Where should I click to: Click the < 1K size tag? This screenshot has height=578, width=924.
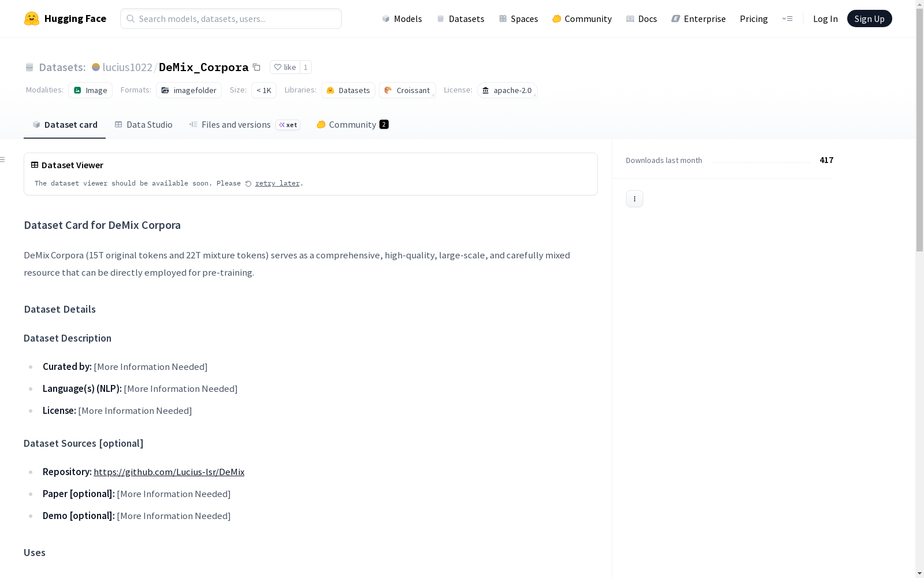[x=264, y=90]
